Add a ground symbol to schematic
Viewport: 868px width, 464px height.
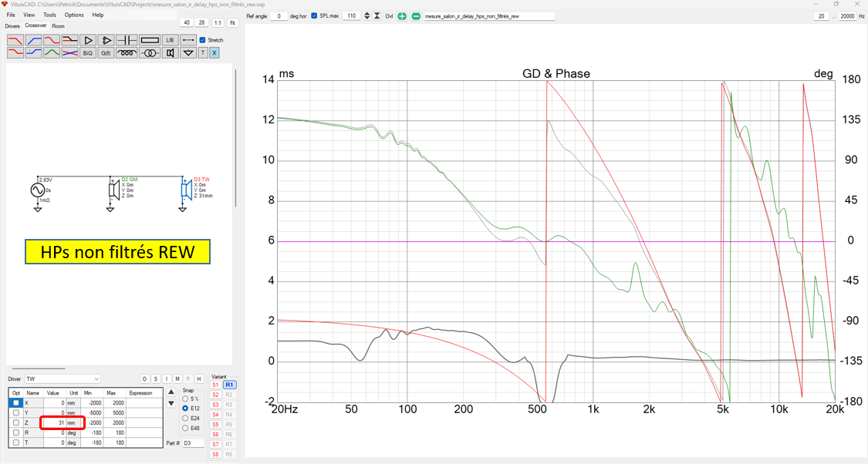pyautogui.click(x=187, y=53)
